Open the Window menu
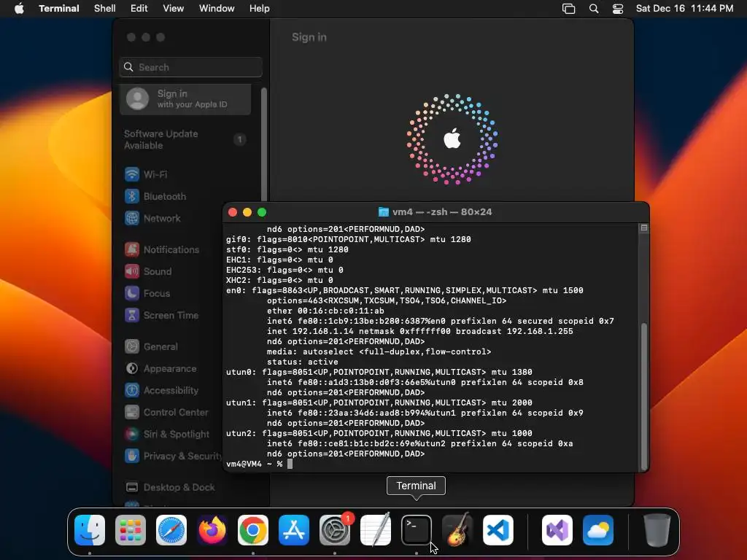The width and height of the screenshot is (747, 560). (217, 9)
